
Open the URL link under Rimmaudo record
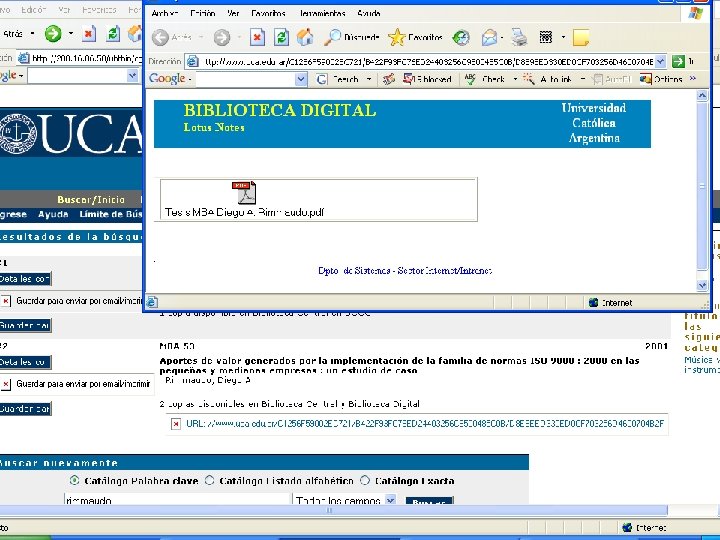click(x=425, y=423)
